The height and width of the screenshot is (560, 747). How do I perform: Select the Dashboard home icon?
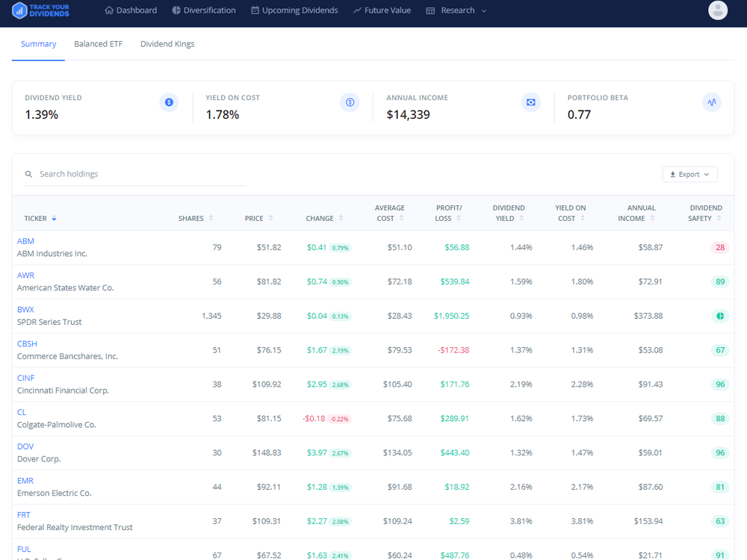click(109, 10)
